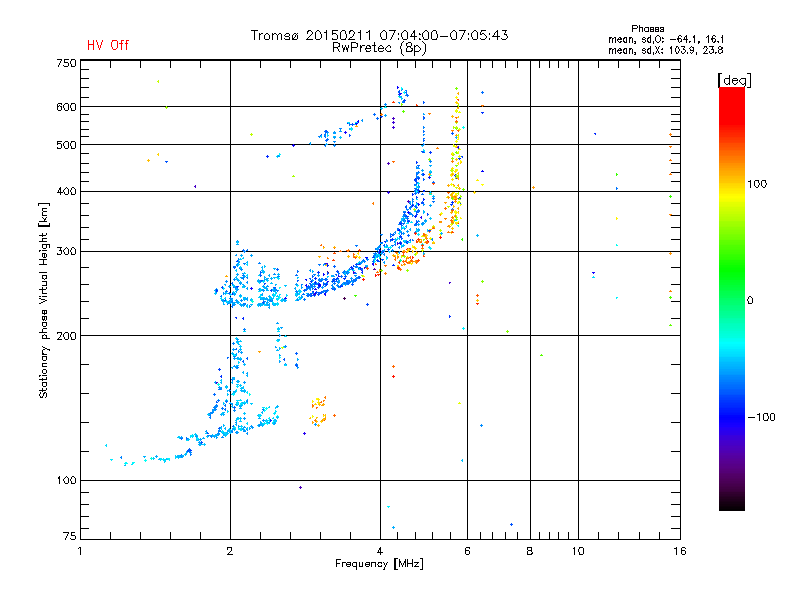The width and height of the screenshot is (800, 600).
Task: Click the x-axis tick label '1'
Action: pos(80,551)
